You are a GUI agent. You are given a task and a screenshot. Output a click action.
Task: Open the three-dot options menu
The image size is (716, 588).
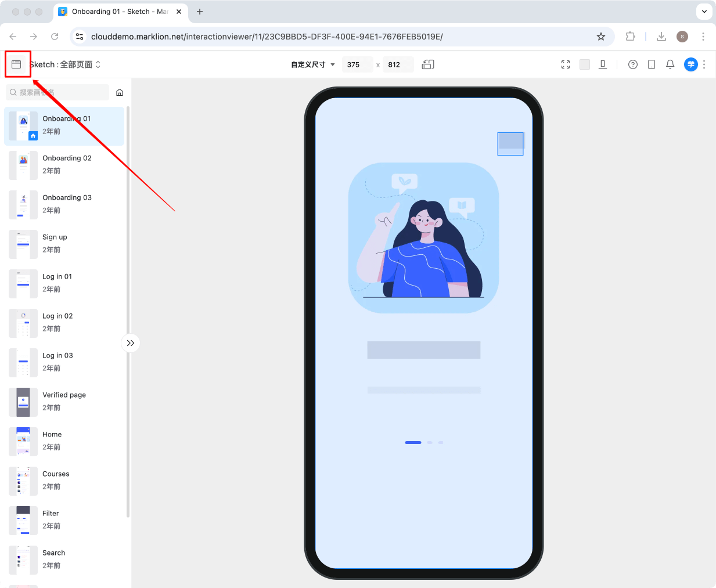coord(704,64)
